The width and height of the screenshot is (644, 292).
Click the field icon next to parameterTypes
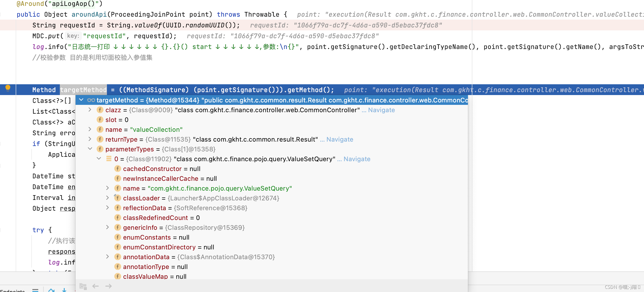pos(100,149)
